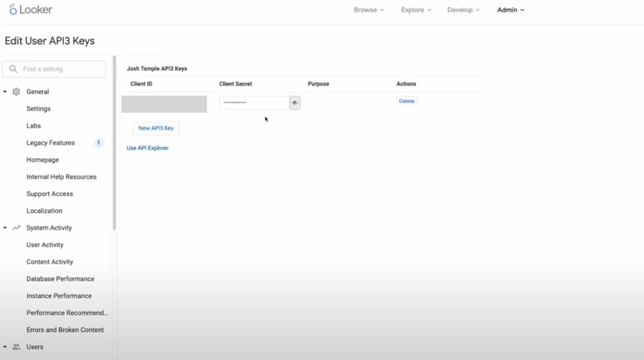Image resolution: width=644 pixels, height=360 pixels.
Task: Open Settings in the sidebar
Action: (39, 109)
